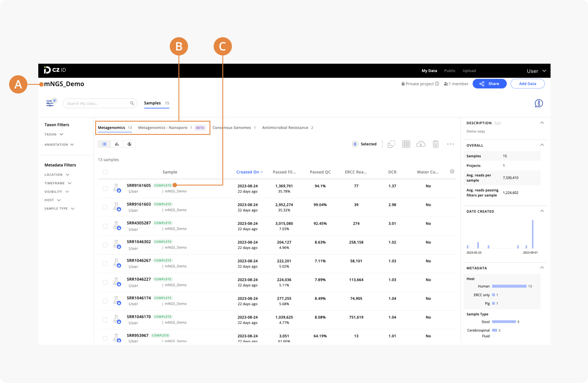This screenshot has height=383, width=588.
Task: Add a column with plus icon
Action: (452, 171)
